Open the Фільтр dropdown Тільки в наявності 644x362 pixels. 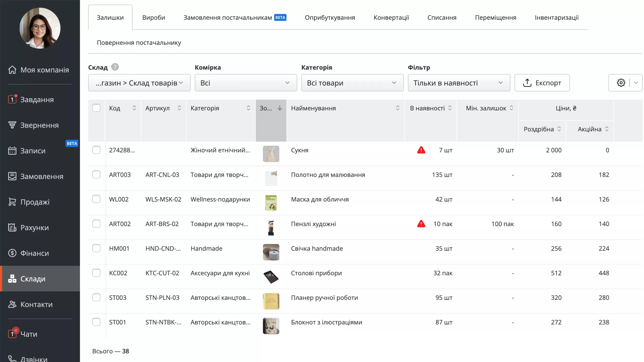pyautogui.click(x=459, y=83)
